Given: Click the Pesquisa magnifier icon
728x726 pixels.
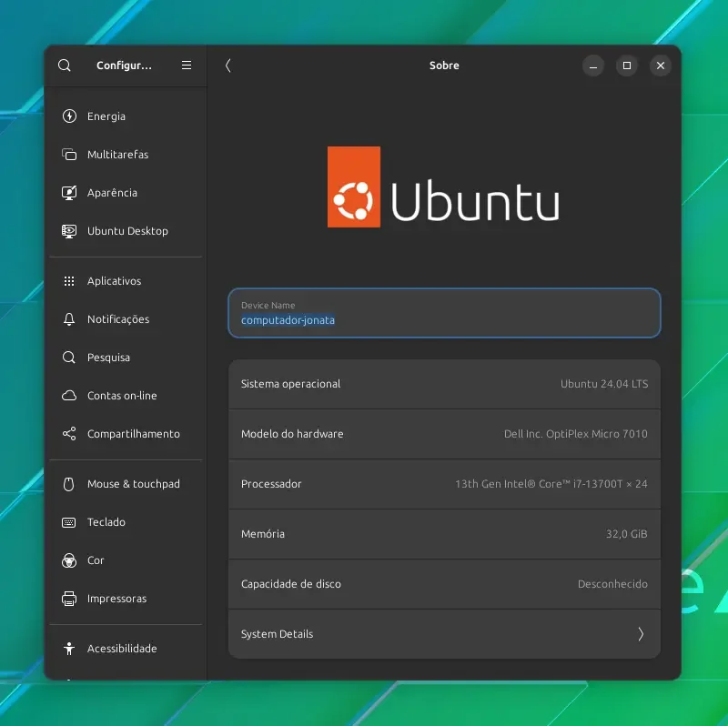Looking at the screenshot, I should 69,358.
